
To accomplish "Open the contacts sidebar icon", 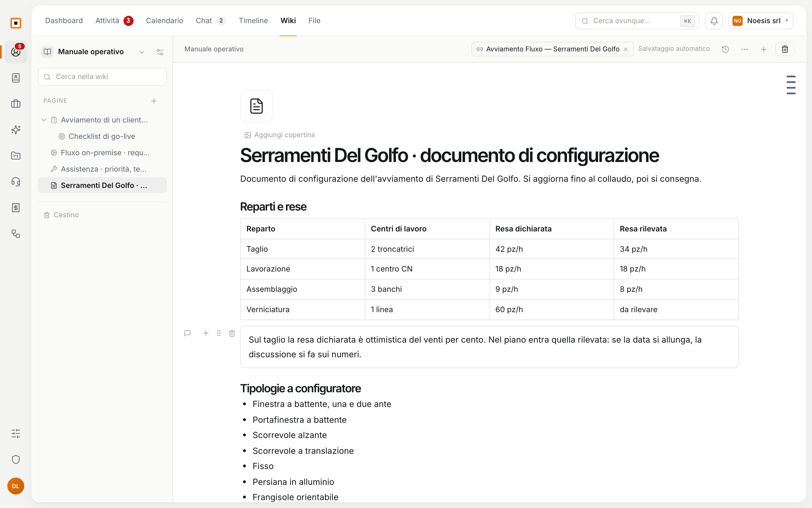I will (x=16, y=78).
